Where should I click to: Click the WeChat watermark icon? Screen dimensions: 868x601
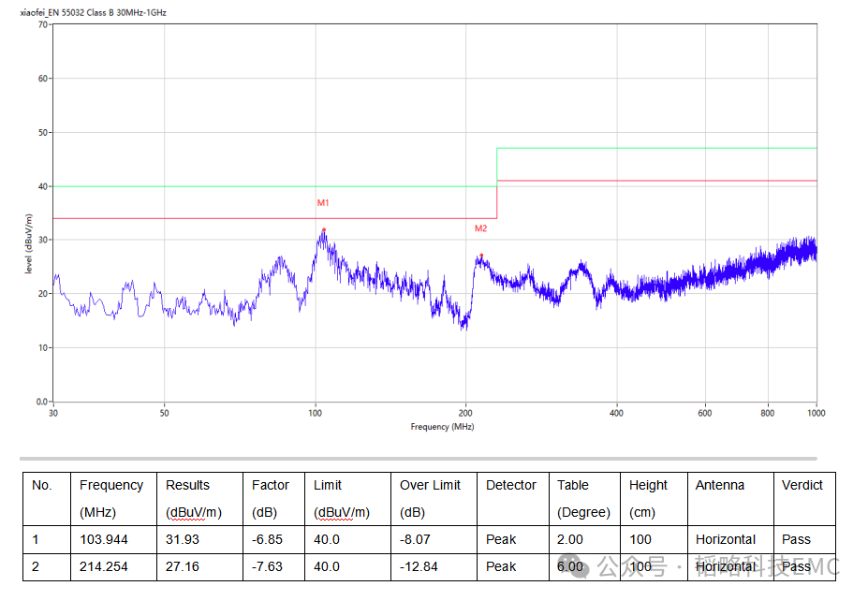click(609, 566)
